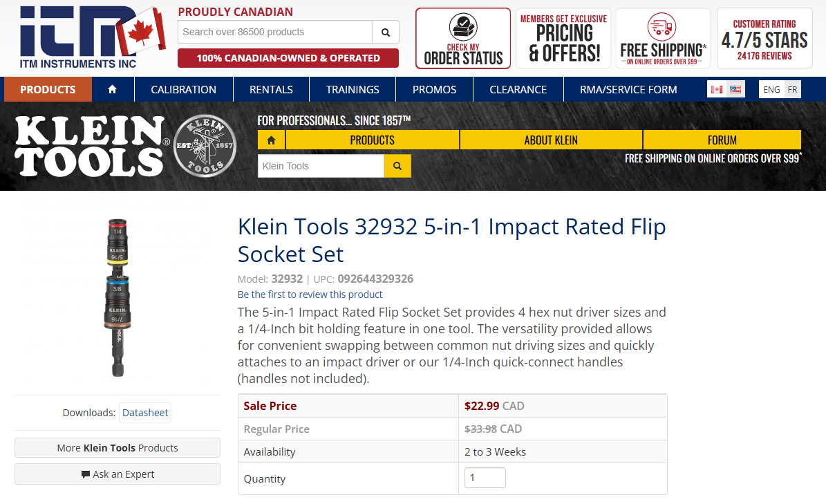Screen dimensions: 826x504
Task: Open More Klein Tools Products
Action: click(x=118, y=448)
